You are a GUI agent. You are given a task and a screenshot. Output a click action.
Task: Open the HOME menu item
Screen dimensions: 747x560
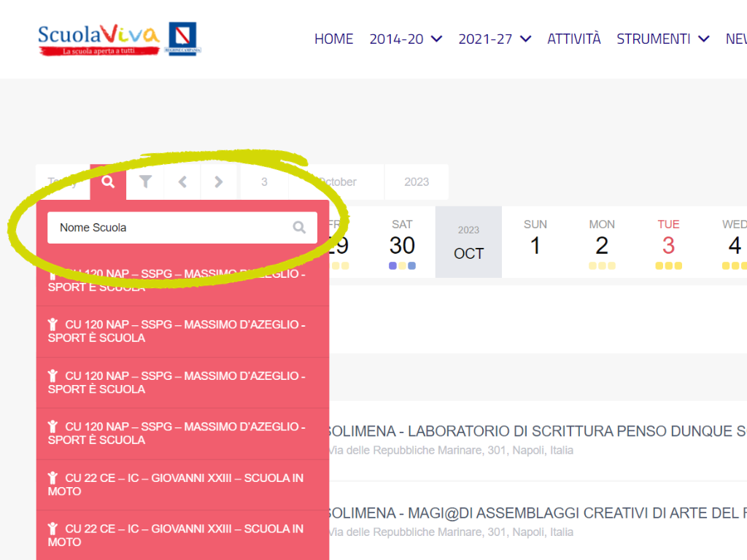point(333,39)
